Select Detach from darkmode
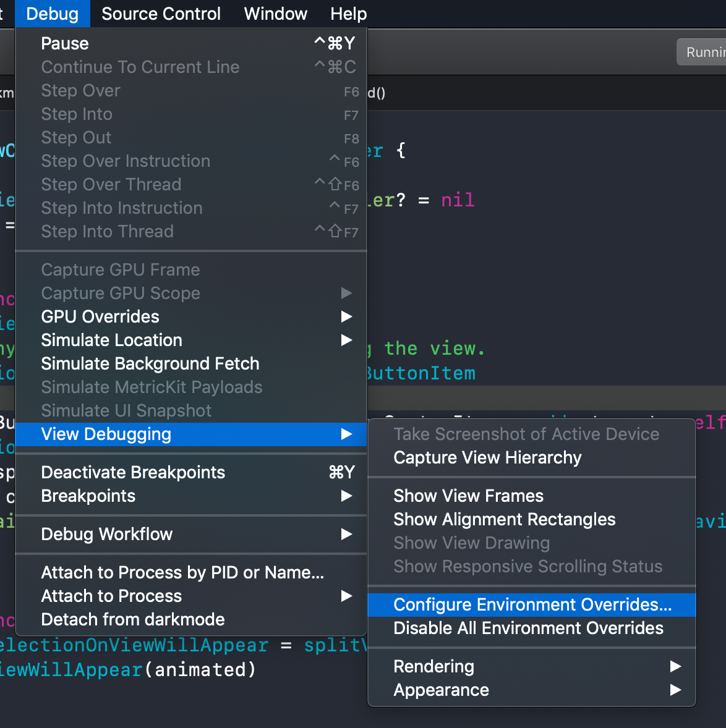The width and height of the screenshot is (726, 728). [133, 620]
